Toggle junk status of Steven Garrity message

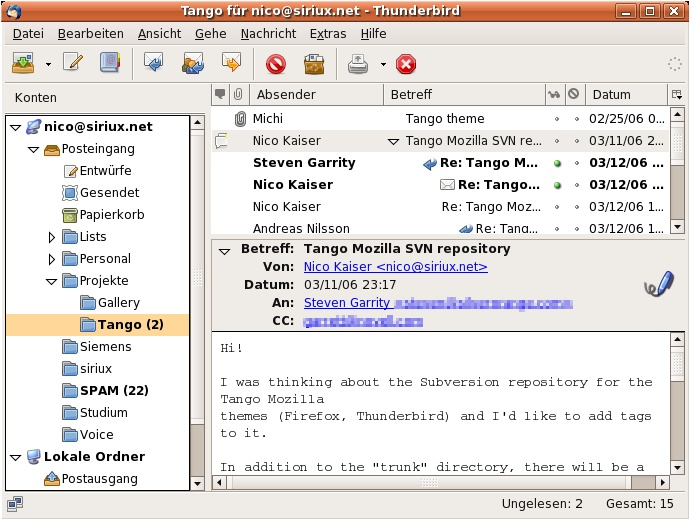[576, 163]
